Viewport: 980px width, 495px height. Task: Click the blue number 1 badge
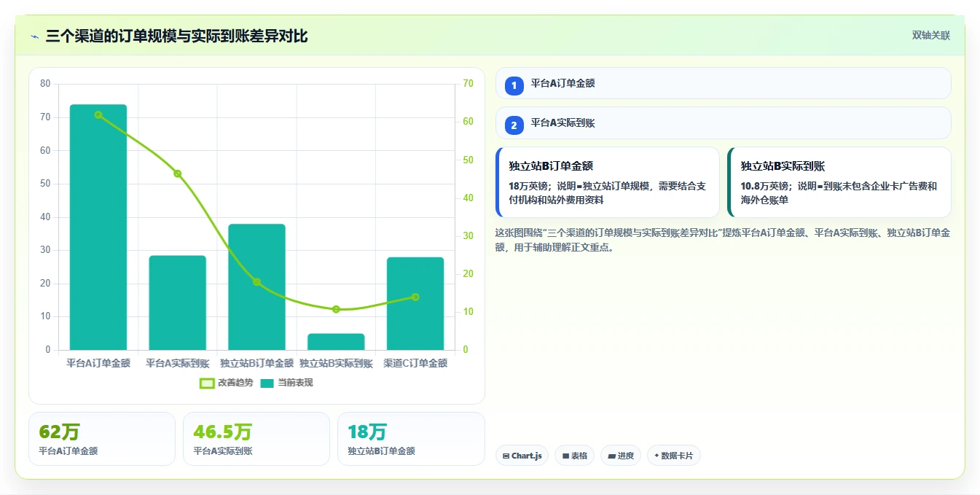point(514,85)
